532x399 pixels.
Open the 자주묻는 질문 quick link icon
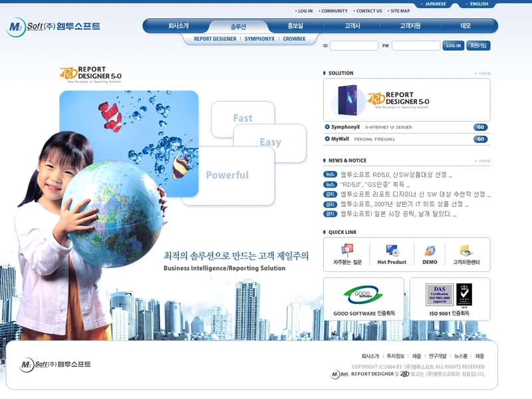347,251
